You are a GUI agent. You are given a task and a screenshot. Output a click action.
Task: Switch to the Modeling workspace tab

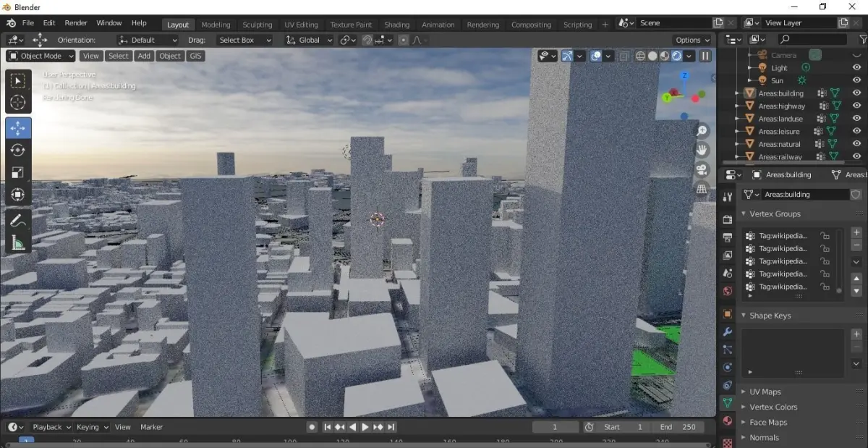[216, 25]
